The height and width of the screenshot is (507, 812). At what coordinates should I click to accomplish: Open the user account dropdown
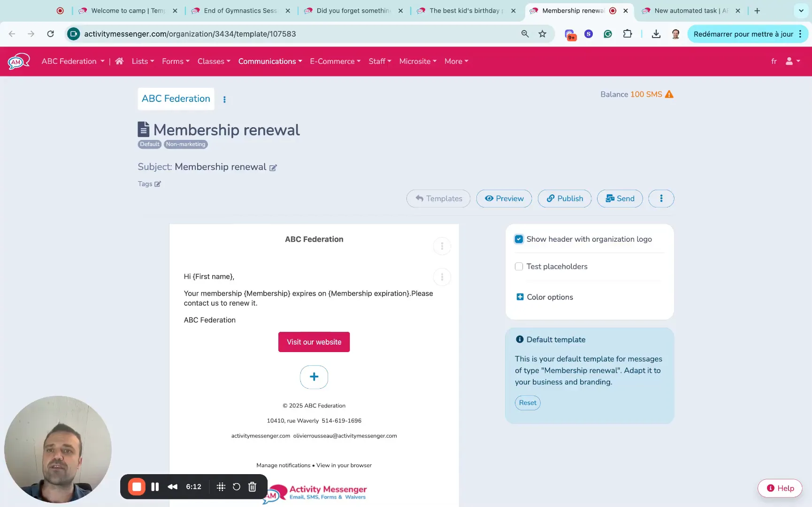[792, 61]
